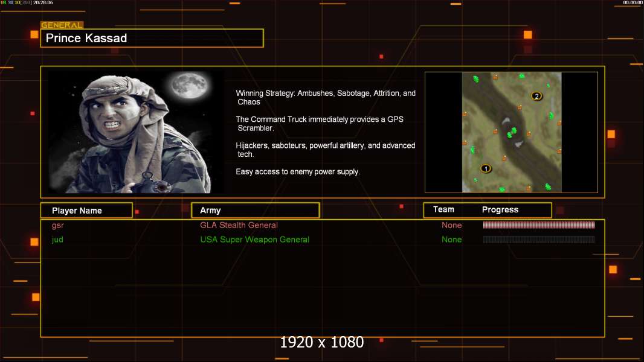Click the Progress column heading
This screenshot has width=644, height=362.
(x=500, y=209)
